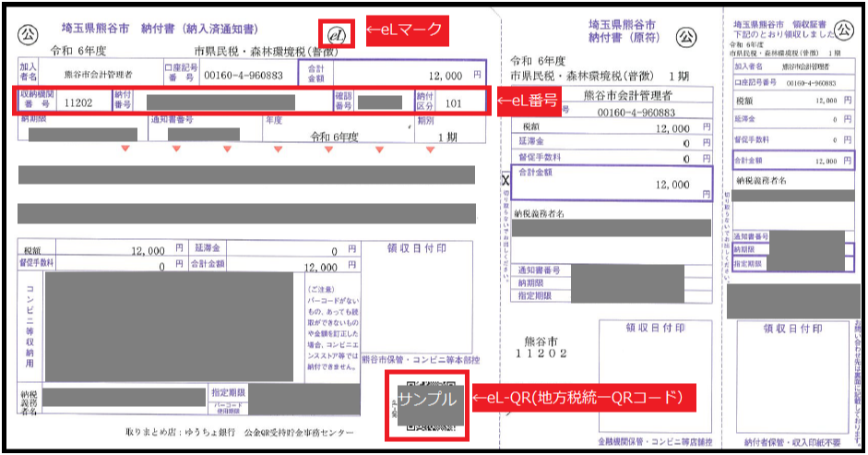Click the 金融機関保管・コンビニ等店舗控 text
Image resolution: width=868 pixels, height=455 pixels.
coord(655,442)
